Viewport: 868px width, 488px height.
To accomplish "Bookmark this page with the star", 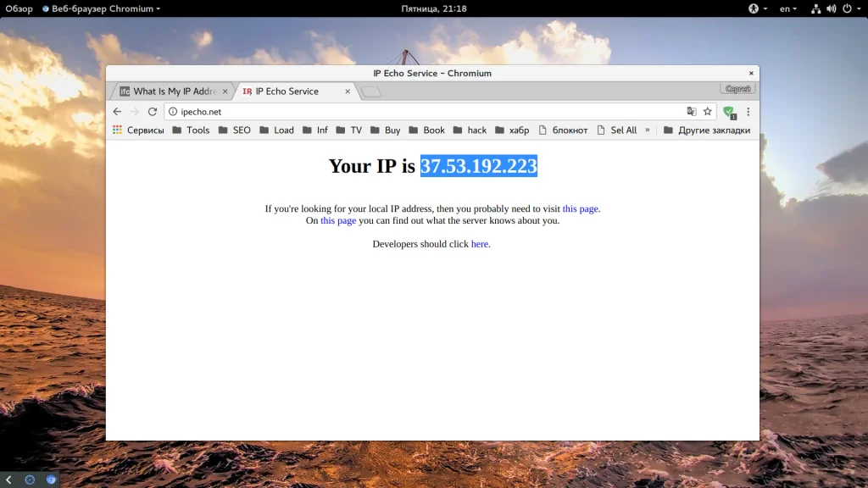I will click(708, 112).
